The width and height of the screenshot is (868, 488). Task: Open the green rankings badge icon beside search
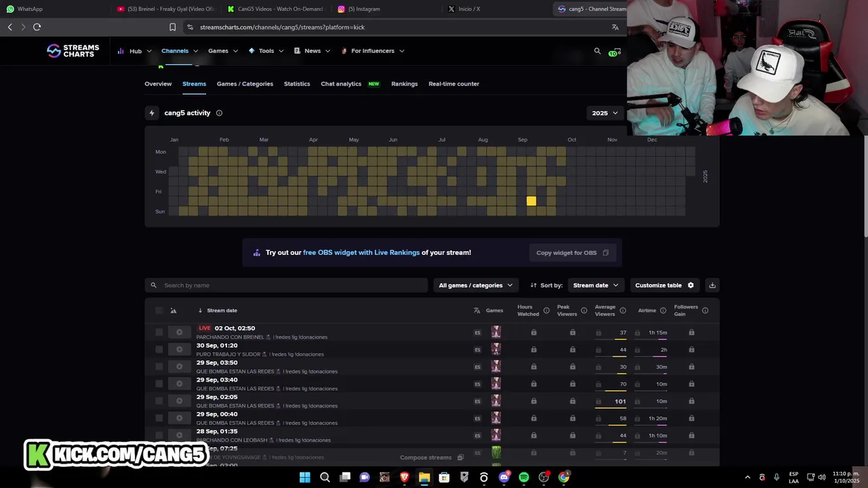(x=614, y=52)
